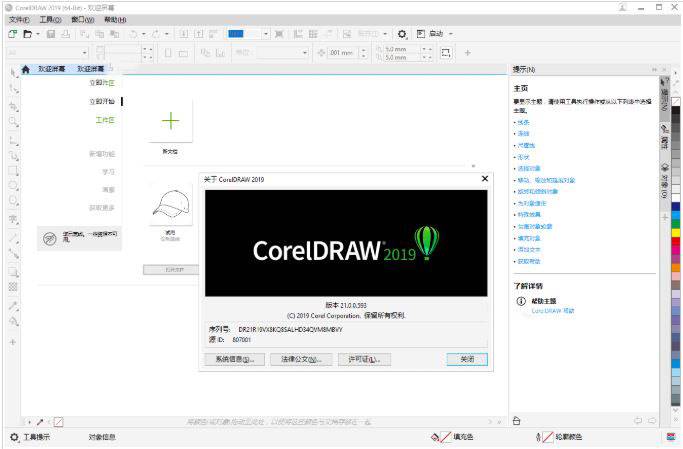Click the padlock icon below the Hints panel

[x=517, y=421]
